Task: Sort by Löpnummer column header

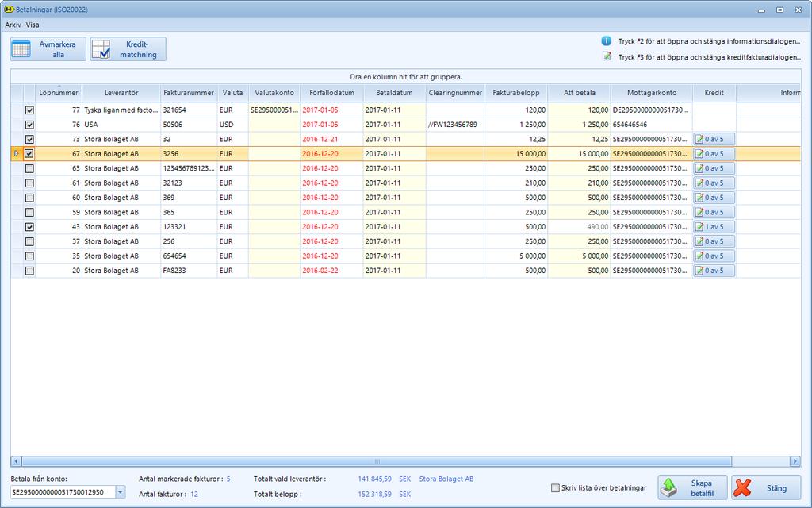Action: (59, 93)
